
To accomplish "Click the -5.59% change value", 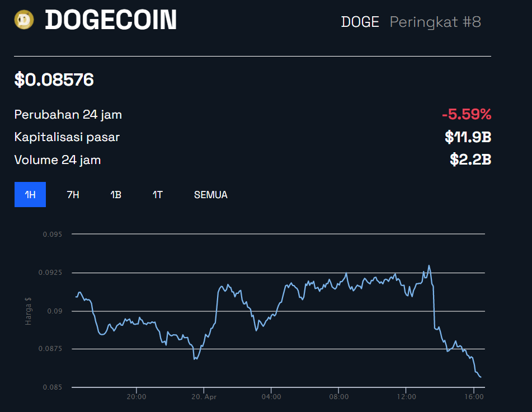I will pyautogui.click(x=467, y=114).
